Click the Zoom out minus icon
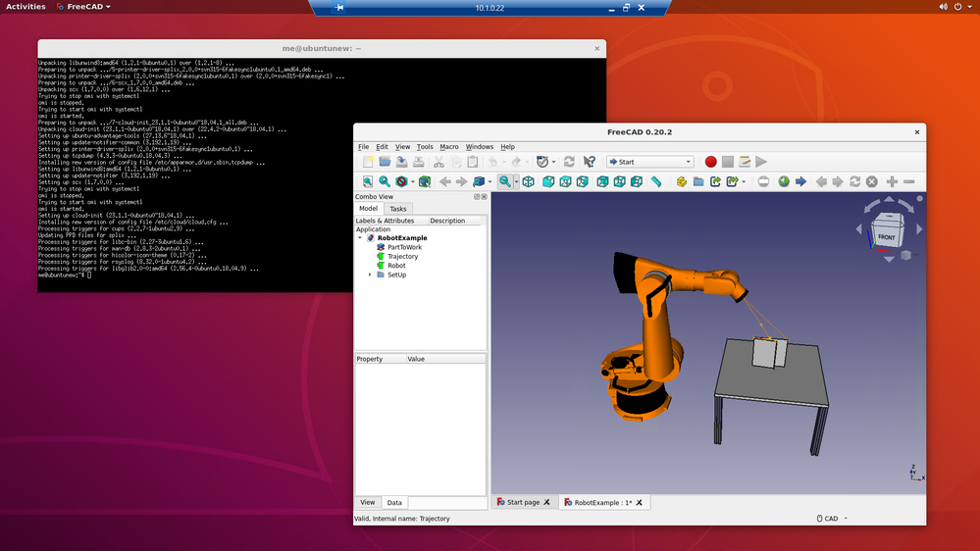This screenshot has width=980, height=551. [908, 181]
